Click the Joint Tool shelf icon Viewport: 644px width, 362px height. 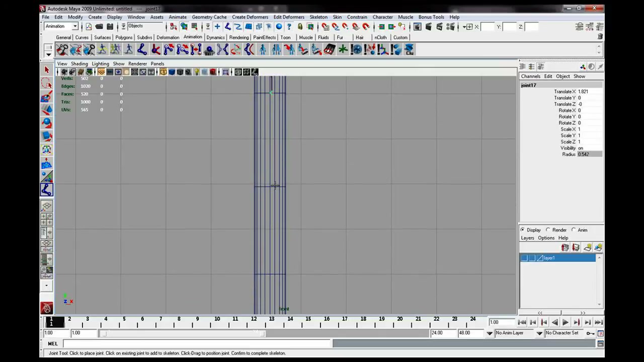142,49
